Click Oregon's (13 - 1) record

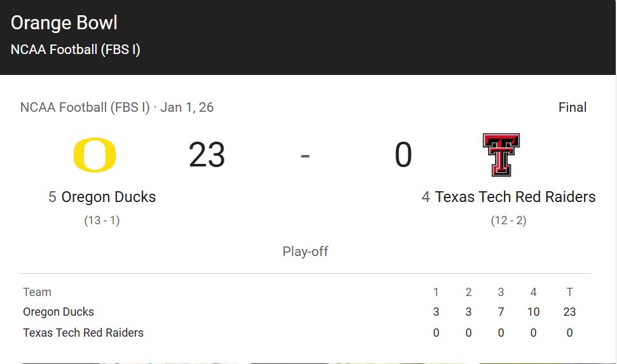click(102, 220)
